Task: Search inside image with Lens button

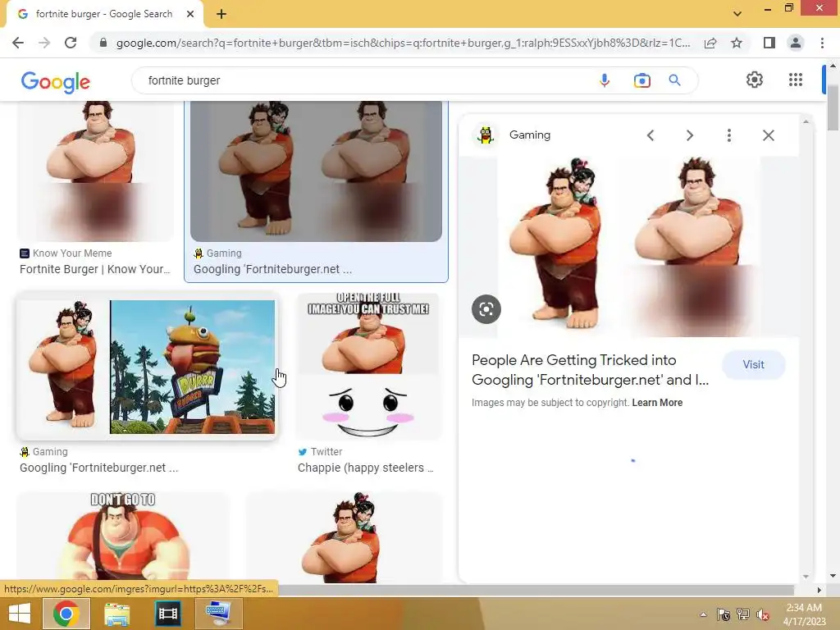Action: (x=486, y=309)
